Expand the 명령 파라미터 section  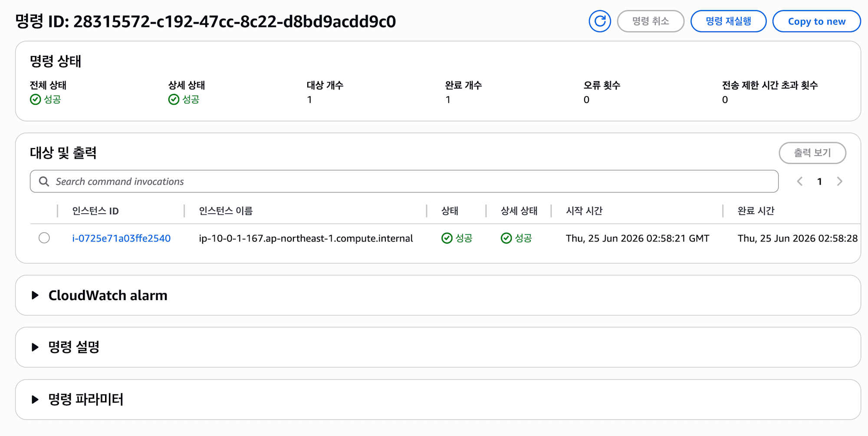tap(35, 399)
